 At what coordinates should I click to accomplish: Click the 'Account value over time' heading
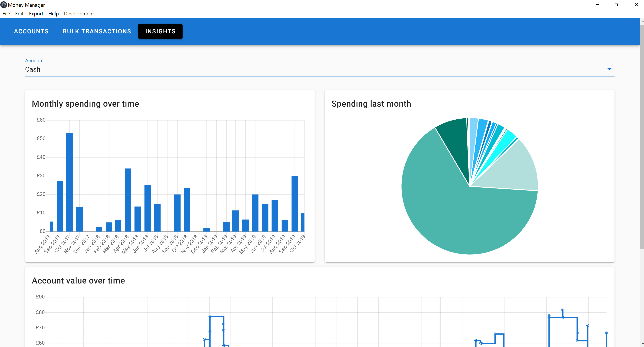point(78,280)
